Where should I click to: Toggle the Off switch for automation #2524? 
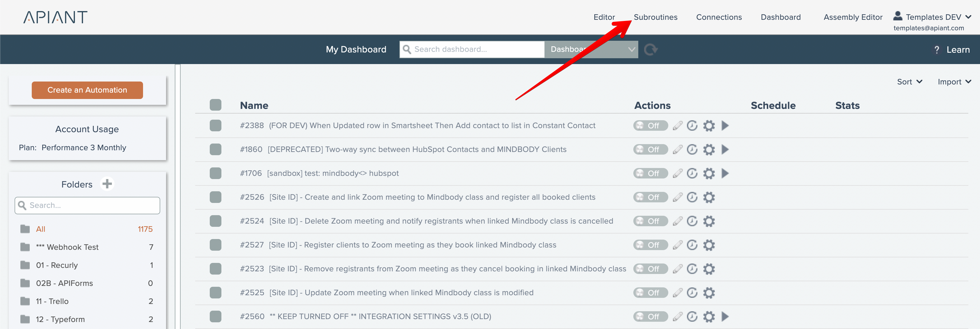point(650,221)
